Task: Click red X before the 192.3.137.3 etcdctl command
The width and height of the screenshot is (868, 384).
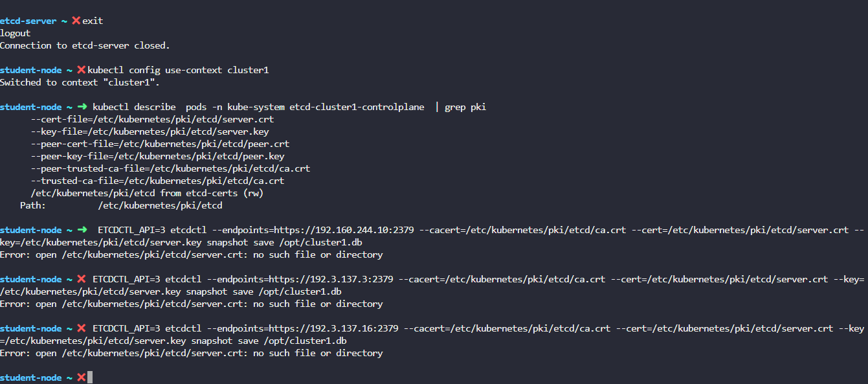Action: (x=82, y=279)
